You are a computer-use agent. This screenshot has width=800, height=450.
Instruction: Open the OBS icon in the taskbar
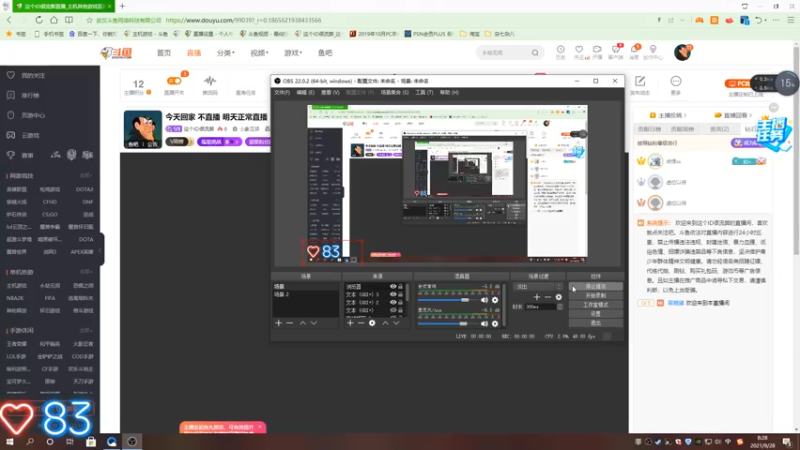(132, 441)
